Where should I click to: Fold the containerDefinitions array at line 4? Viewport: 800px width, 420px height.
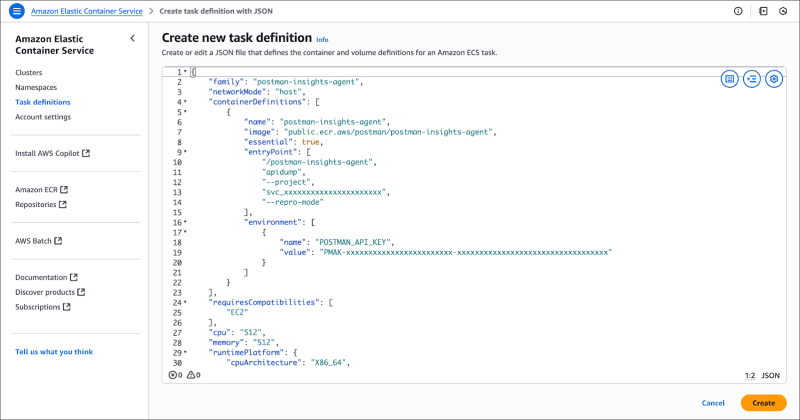pos(185,102)
